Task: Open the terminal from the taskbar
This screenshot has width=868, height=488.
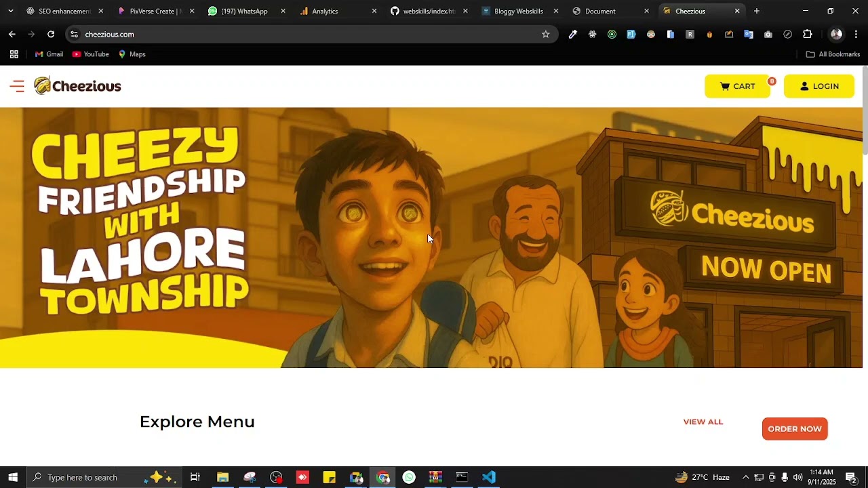Action: pyautogui.click(x=462, y=477)
